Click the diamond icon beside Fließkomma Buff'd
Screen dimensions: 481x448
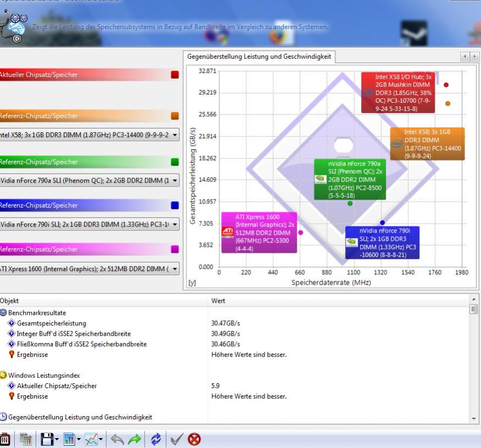12,344
